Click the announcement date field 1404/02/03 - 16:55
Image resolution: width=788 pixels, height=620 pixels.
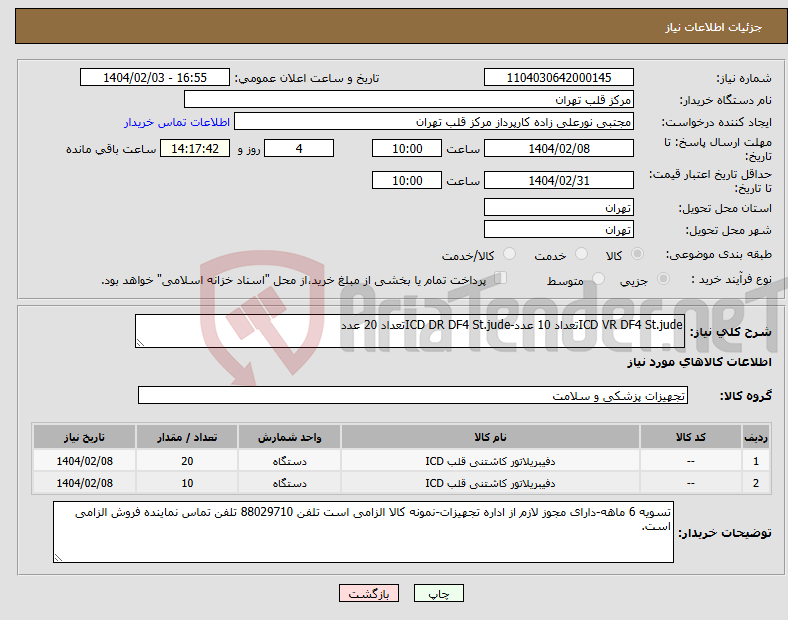155,77
